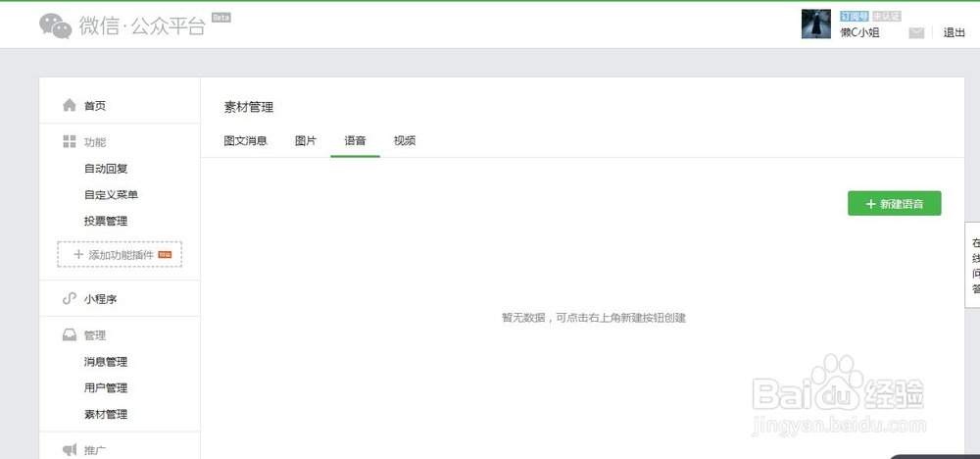Open 投票管理 in the sidebar

point(106,221)
